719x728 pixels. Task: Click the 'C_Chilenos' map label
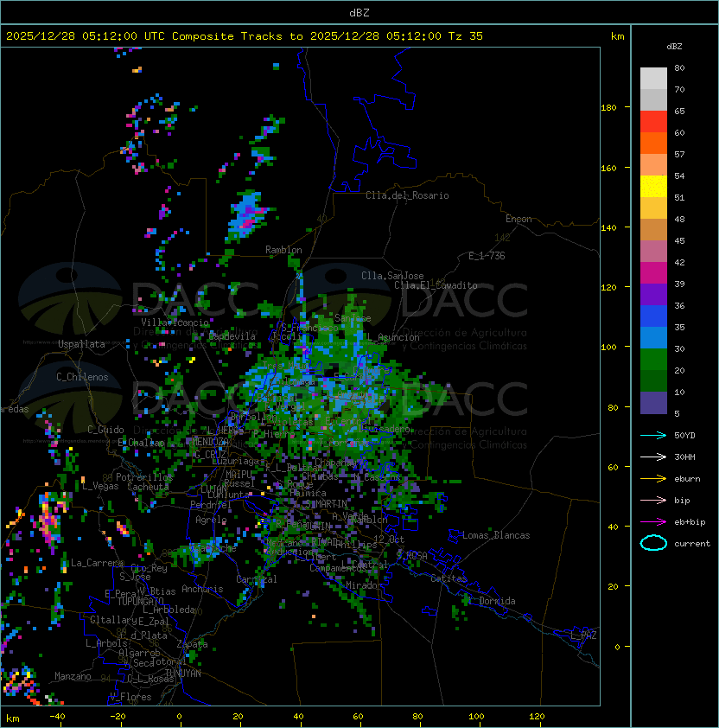(82, 377)
